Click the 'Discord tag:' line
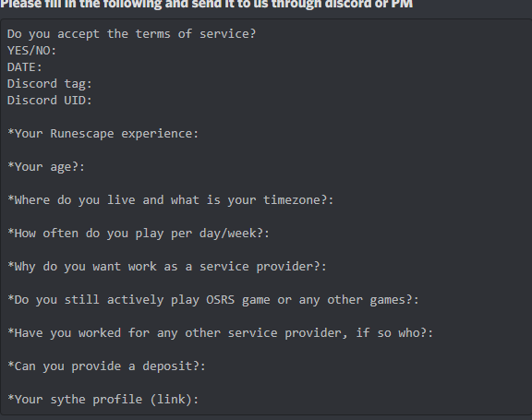The width and height of the screenshot is (532, 420). [50, 84]
